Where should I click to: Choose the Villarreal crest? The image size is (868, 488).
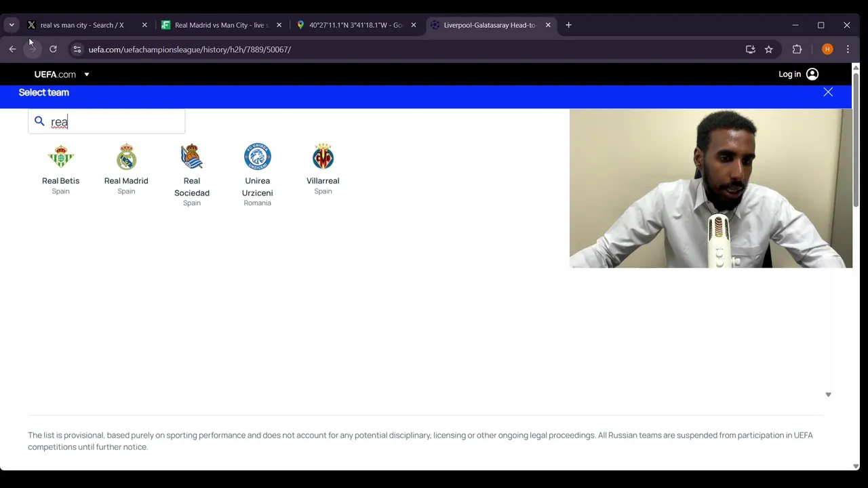pyautogui.click(x=323, y=157)
